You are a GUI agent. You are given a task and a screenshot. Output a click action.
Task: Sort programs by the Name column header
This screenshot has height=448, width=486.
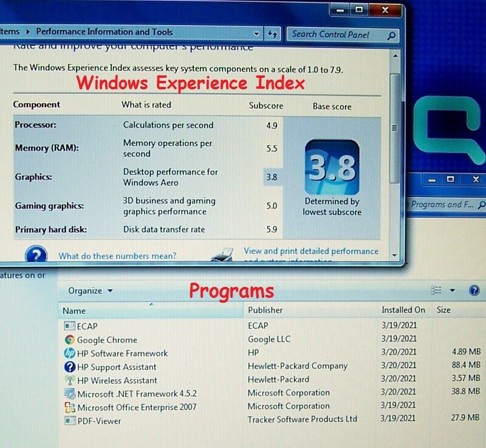[x=151, y=311]
